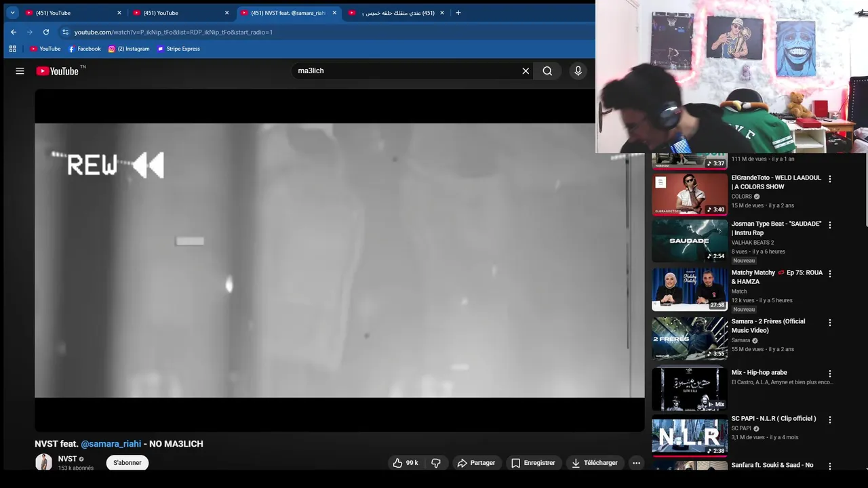Click the SC PAPI channel name
This screenshot has width=868, height=488.
coord(741,428)
